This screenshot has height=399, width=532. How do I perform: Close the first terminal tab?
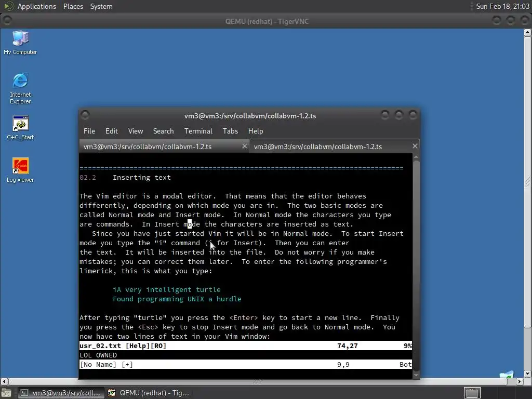(x=244, y=146)
